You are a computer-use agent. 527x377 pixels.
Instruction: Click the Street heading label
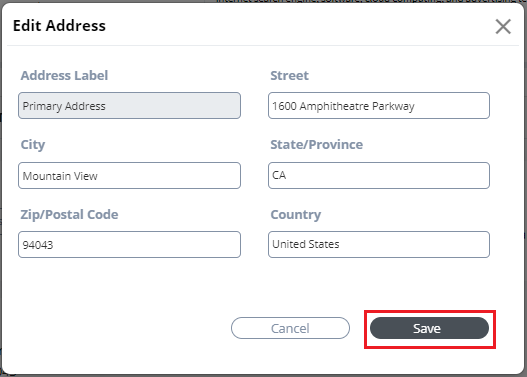coord(289,76)
